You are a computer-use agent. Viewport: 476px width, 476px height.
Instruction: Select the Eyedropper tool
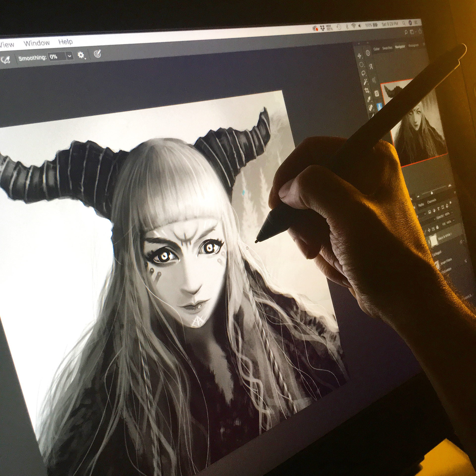369,99
